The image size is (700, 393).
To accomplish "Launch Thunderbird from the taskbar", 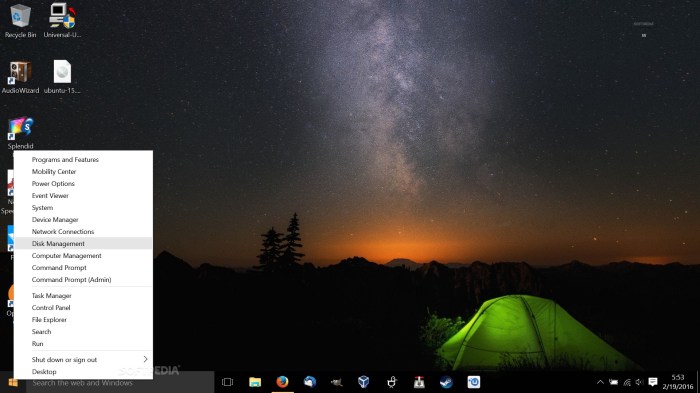I will pos(309,382).
